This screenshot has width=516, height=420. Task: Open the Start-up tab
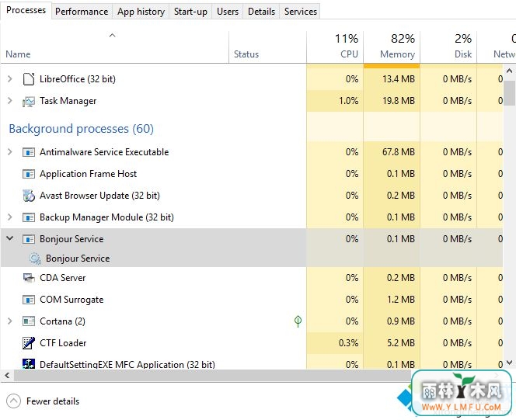190,12
